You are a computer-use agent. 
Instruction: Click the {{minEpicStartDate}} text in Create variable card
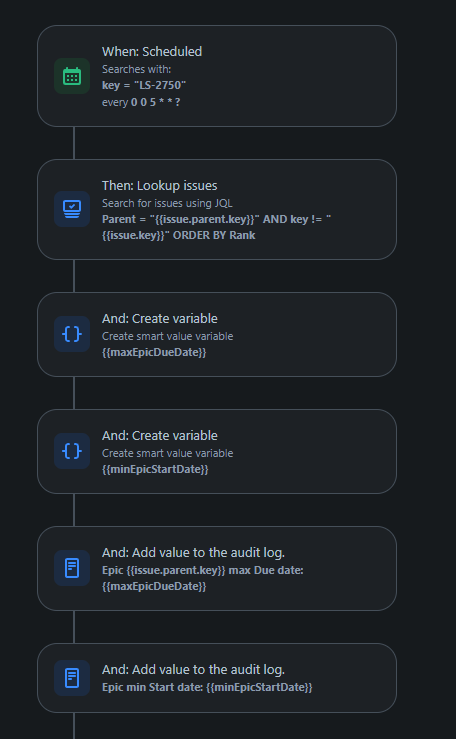pos(155,469)
